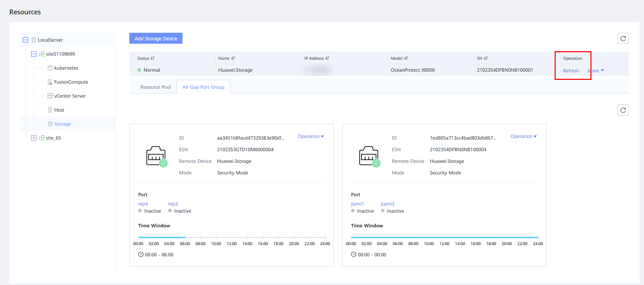Sort the table by the Status column icon
This screenshot has width=644, height=285.
coord(152,58)
